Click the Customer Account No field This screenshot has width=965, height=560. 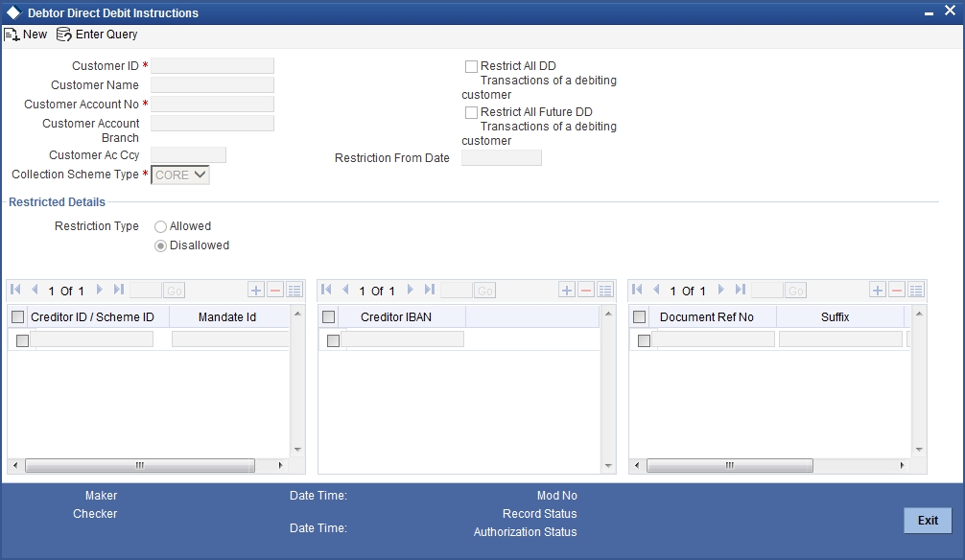[x=212, y=104]
